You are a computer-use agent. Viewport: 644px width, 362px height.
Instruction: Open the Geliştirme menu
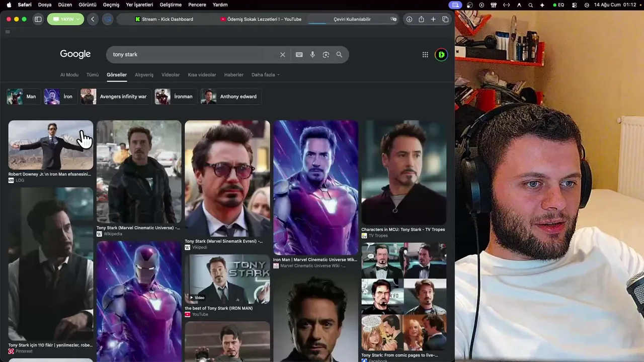[x=170, y=5]
